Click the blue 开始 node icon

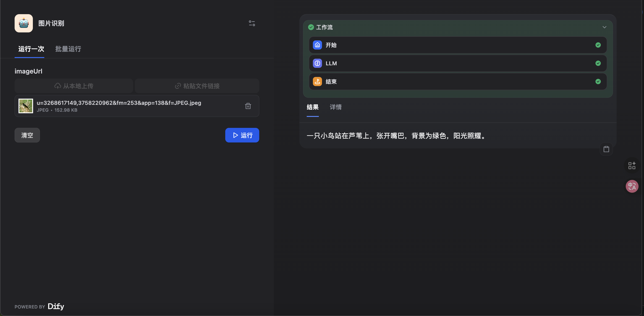[x=317, y=45]
